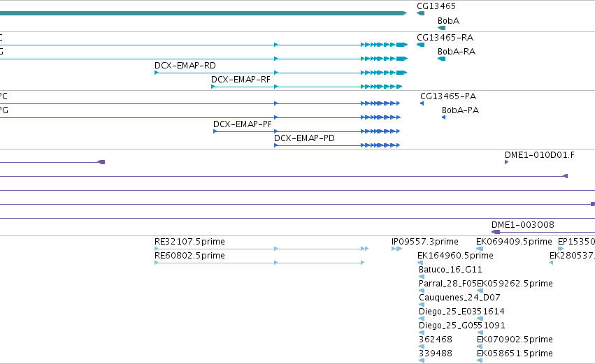Screen dimensions: 595x364
Task: Select the DCX-EMAP-RD transcript label
Action: click(x=185, y=66)
